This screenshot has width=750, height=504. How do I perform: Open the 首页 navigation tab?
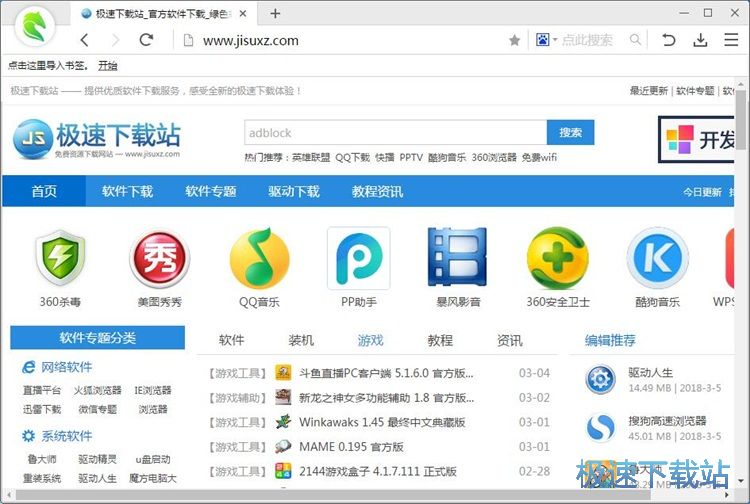(x=44, y=191)
